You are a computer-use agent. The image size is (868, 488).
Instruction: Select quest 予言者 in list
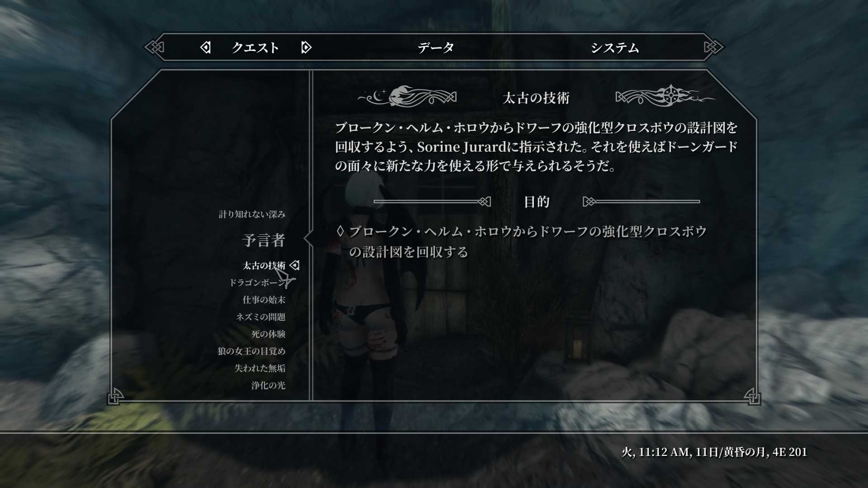pos(264,240)
